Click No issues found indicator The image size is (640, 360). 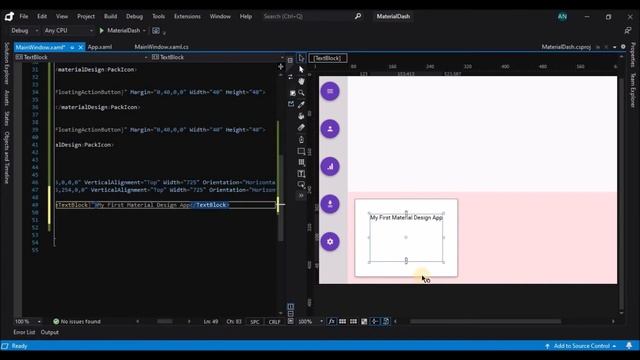(77, 322)
